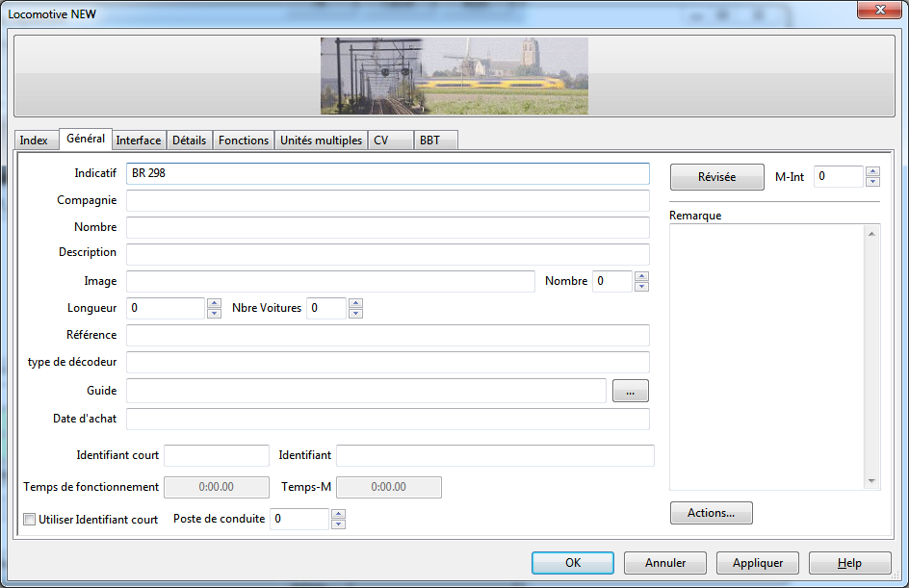The width and height of the screenshot is (909, 588).
Task: Increase the Nbre Voitures value
Action: click(x=355, y=303)
